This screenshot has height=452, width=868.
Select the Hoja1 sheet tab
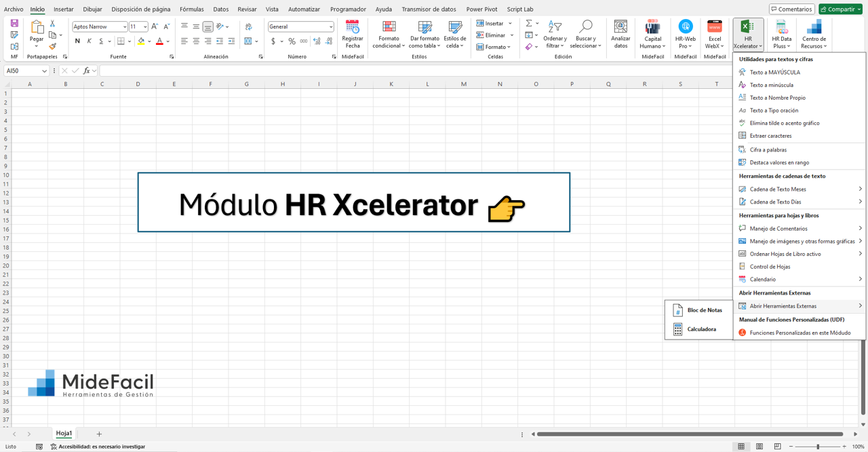click(64, 433)
